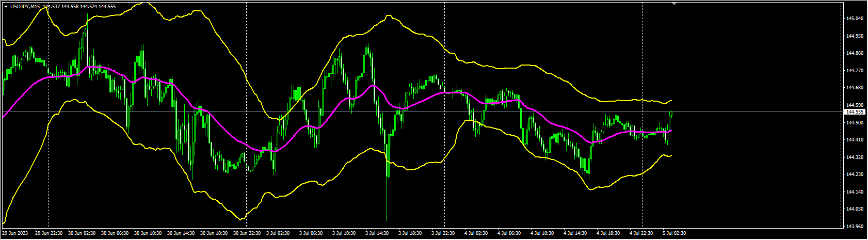
Task: Click the 30 Jun 18:30 time label
Action: click(215, 233)
